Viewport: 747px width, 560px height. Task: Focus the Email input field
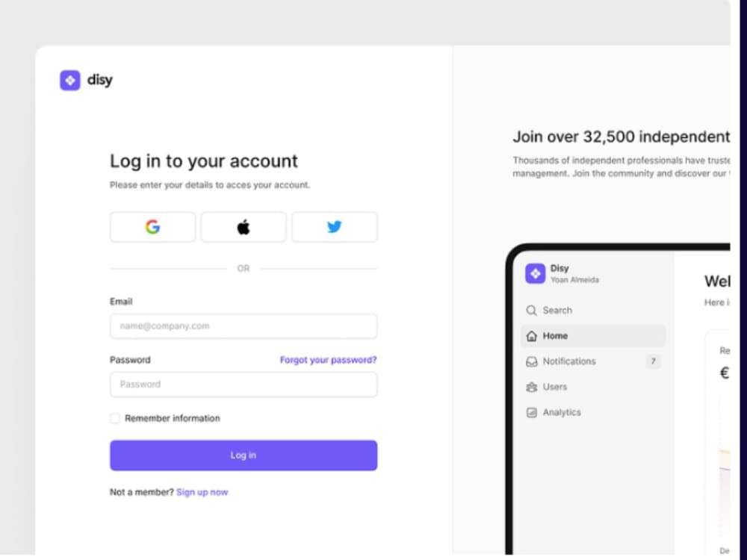tap(243, 326)
